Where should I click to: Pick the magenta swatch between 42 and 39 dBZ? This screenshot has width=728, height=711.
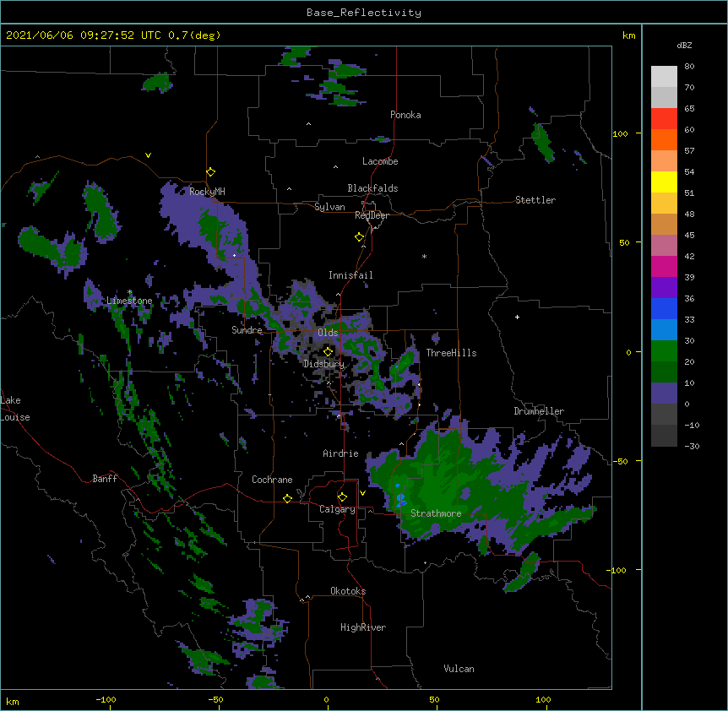(x=664, y=266)
